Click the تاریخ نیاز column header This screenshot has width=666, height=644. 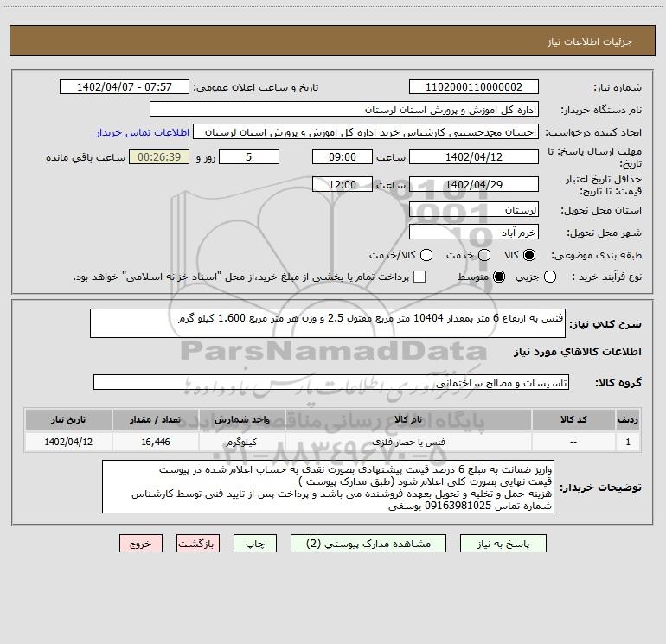click(68, 419)
